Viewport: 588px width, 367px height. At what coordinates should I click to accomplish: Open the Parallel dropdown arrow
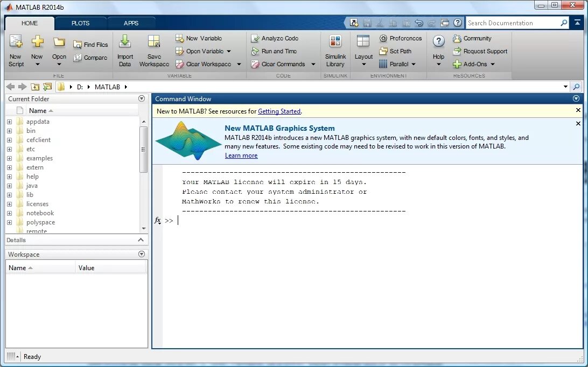[414, 65]
